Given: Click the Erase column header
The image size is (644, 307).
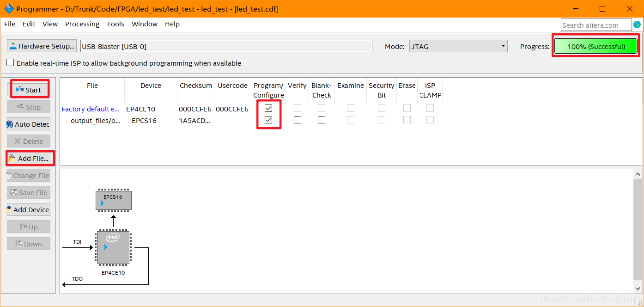Looking at the screenshot, I should tap(407, 86).
